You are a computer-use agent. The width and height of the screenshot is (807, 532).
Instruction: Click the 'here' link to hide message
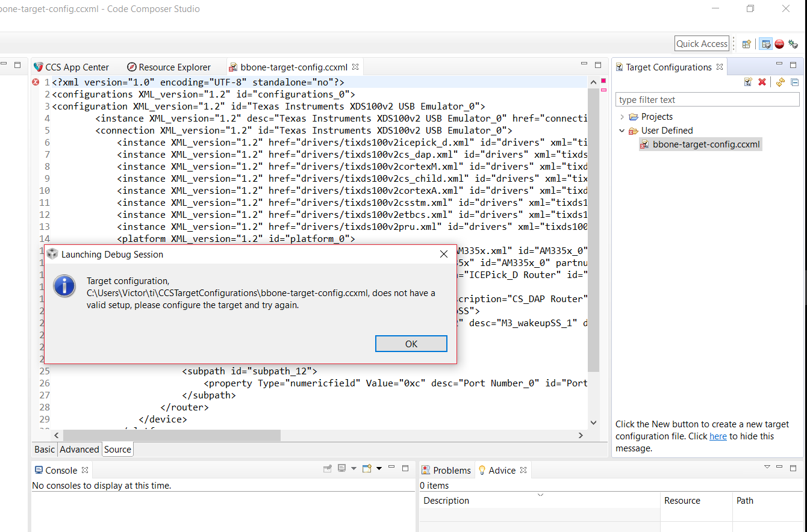click(x=718, y=436)
